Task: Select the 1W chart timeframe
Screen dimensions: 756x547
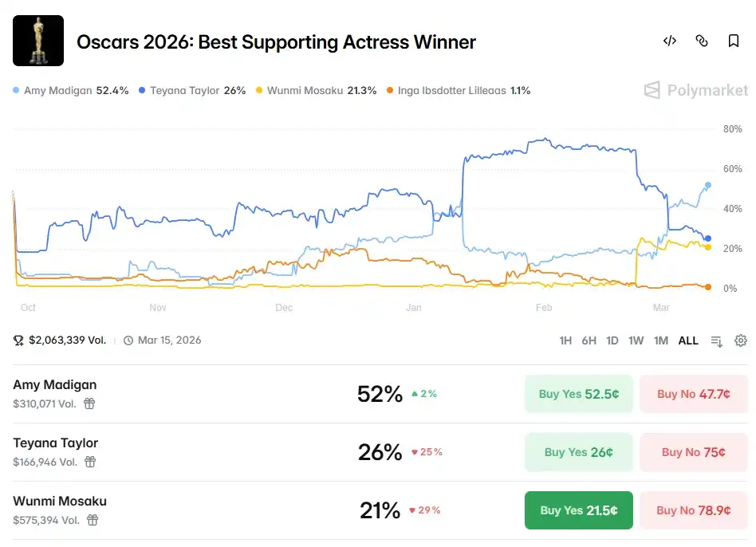Action: (636, 340)
